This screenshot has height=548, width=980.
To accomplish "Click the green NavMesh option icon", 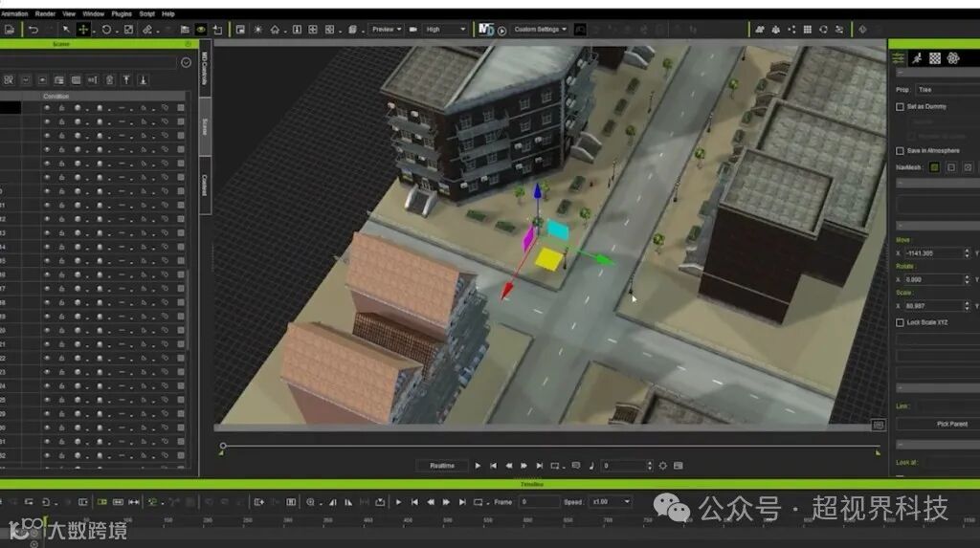I will pyautogui.click(x=934, y=167).
